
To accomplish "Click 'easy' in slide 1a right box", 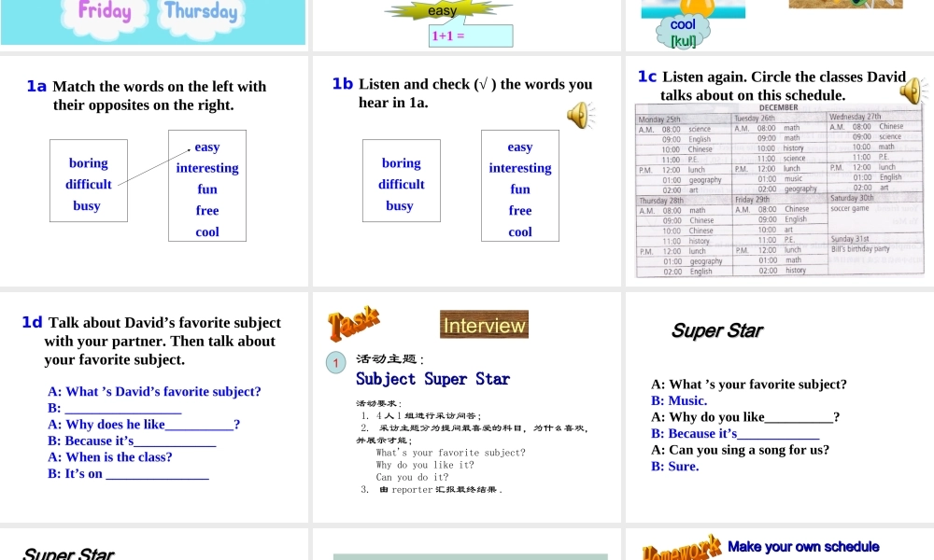I will [x=207, y=147].
